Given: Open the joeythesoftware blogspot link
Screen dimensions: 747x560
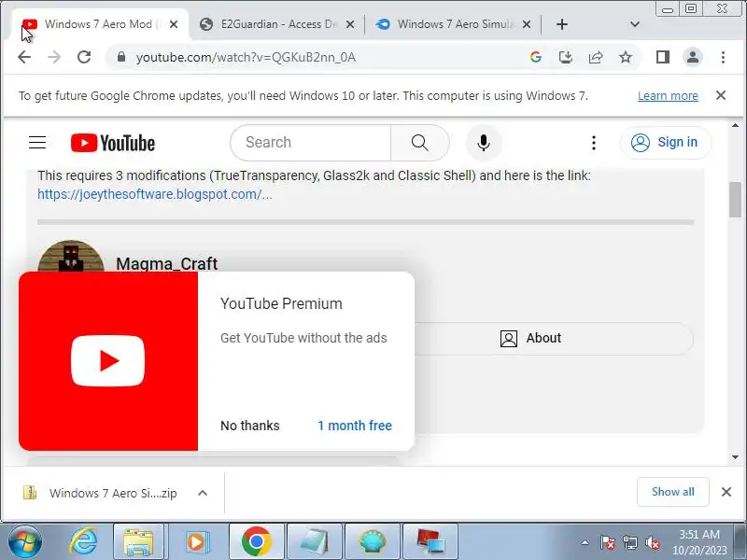Looking at the screenshot, I should [x=155, y=194].
